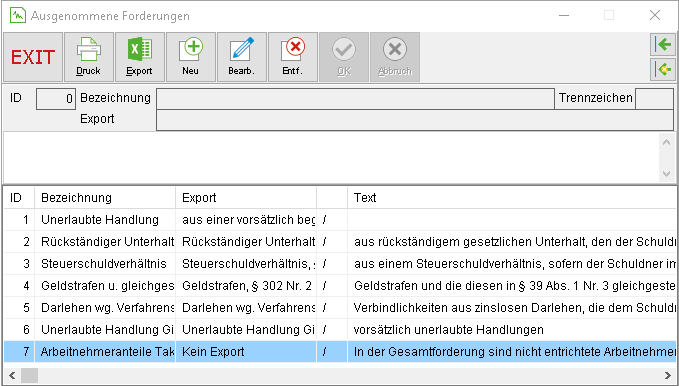The image size is (679, 386).
Task: Export the table to Excel
Action: [139, 57]
